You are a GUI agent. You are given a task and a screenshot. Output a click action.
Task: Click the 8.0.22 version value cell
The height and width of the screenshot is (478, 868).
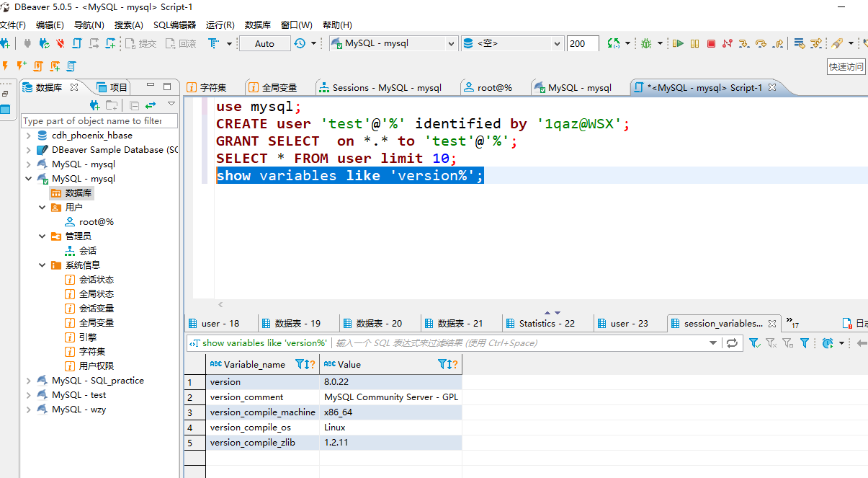click(x=390, y=382)
